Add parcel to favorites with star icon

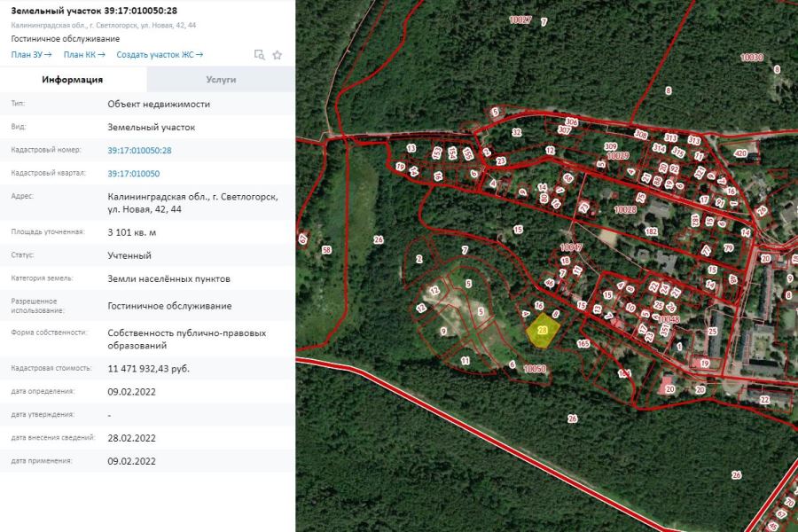[278, 54]
